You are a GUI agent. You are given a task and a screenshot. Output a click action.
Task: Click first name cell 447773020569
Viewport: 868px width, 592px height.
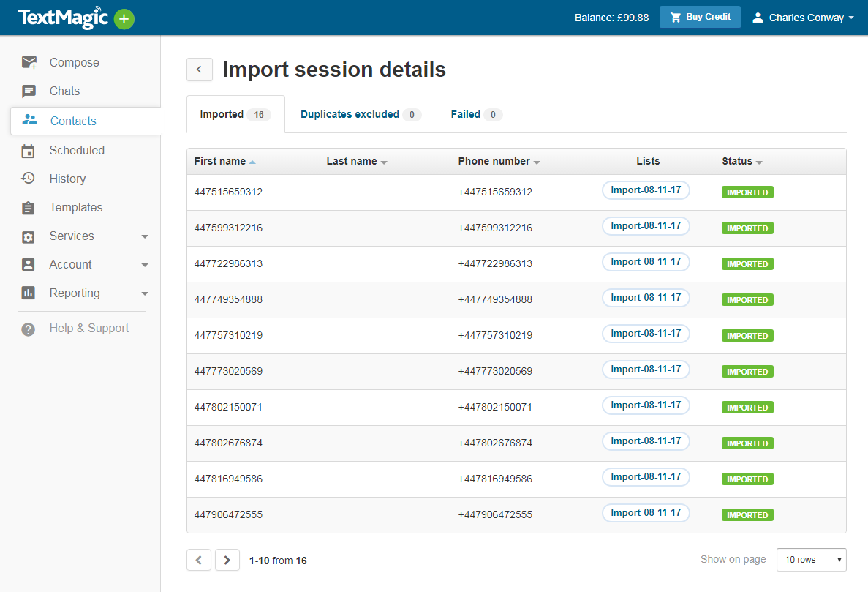(x=228, y=371)
